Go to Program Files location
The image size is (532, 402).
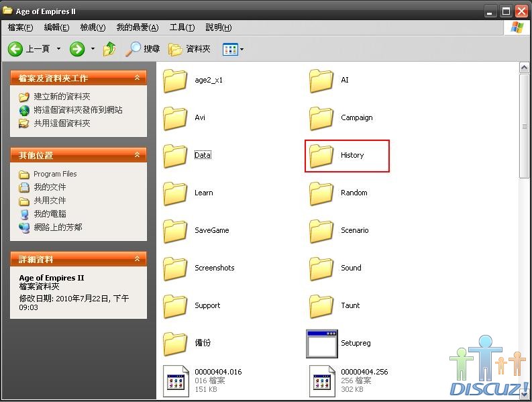pyautogui.click(x=55, y=174)
